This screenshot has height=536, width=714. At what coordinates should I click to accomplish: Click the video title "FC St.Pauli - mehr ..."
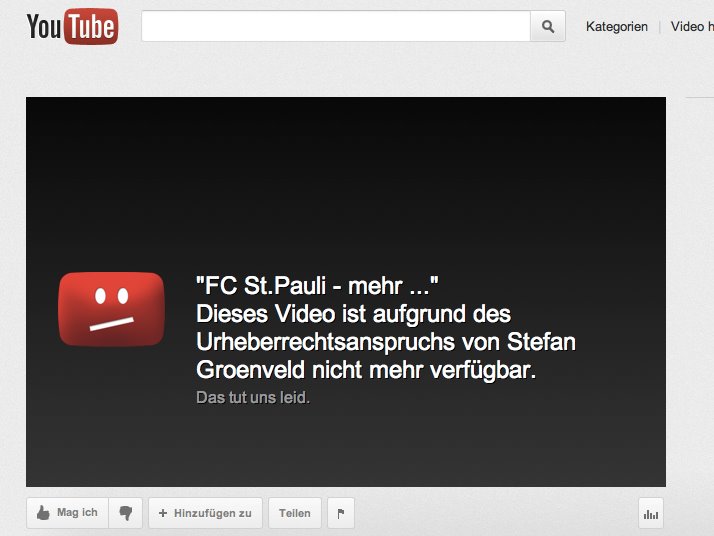click(317, 286)
